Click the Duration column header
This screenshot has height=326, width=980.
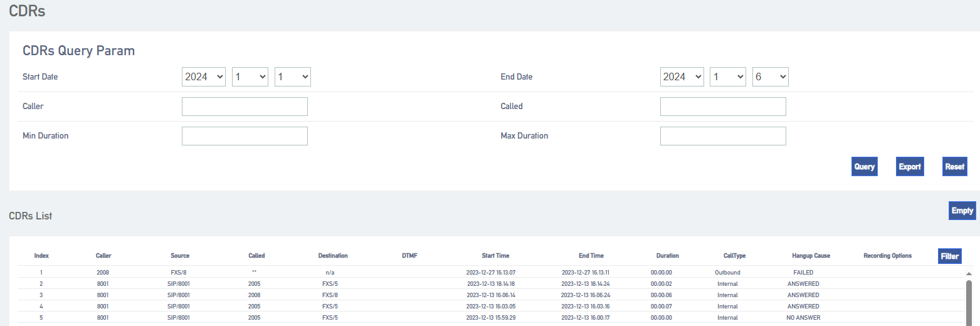667,256
